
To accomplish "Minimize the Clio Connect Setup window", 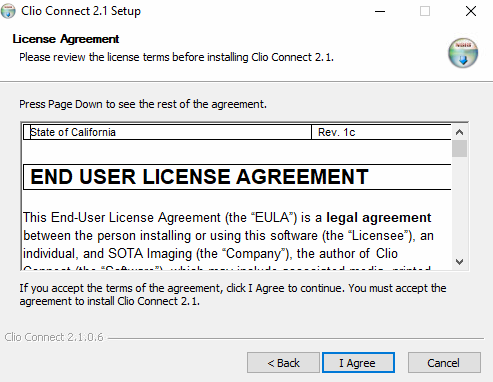I will pos(380,11).
